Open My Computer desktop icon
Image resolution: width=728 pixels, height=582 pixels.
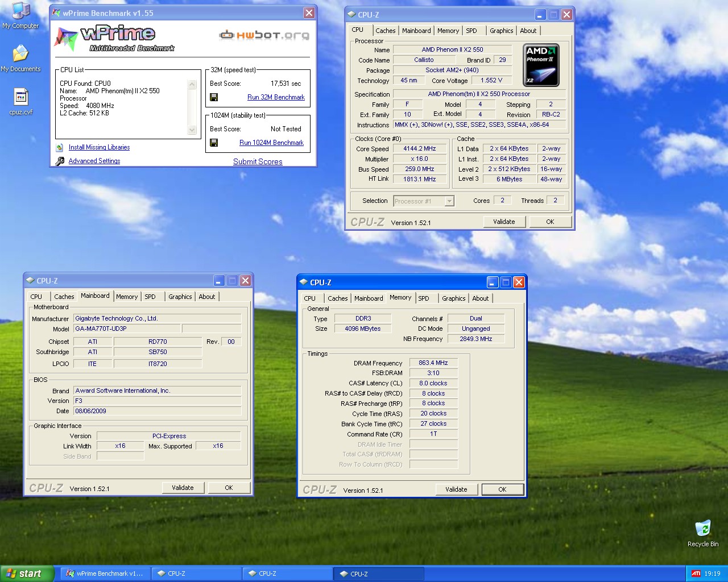pos(20,15)
